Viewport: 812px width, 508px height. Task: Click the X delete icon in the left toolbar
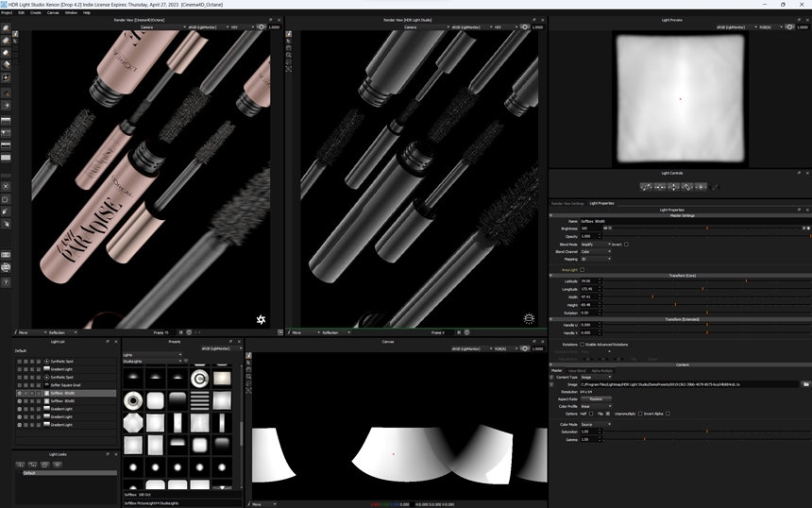tap(6, 186)
